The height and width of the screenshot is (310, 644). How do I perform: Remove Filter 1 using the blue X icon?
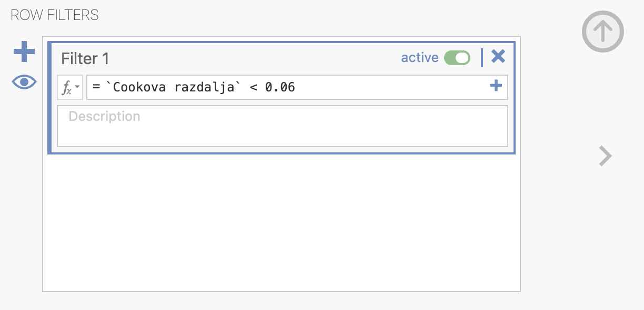click(498, 56)
